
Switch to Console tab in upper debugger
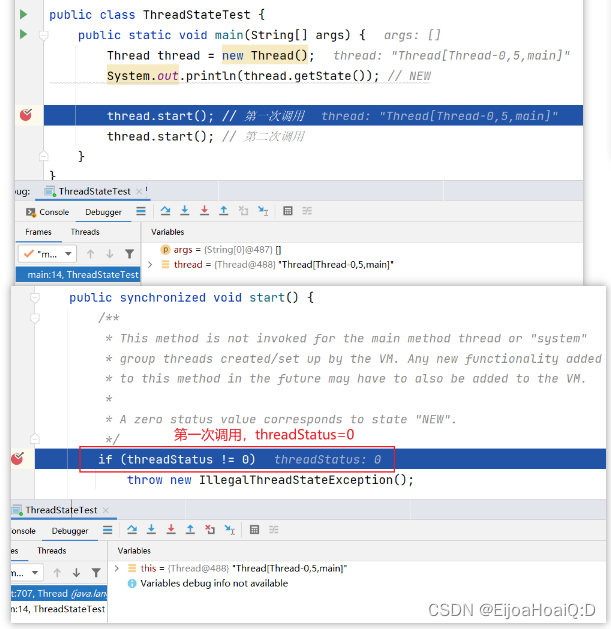pyautogui.click(x=48, y=212)
